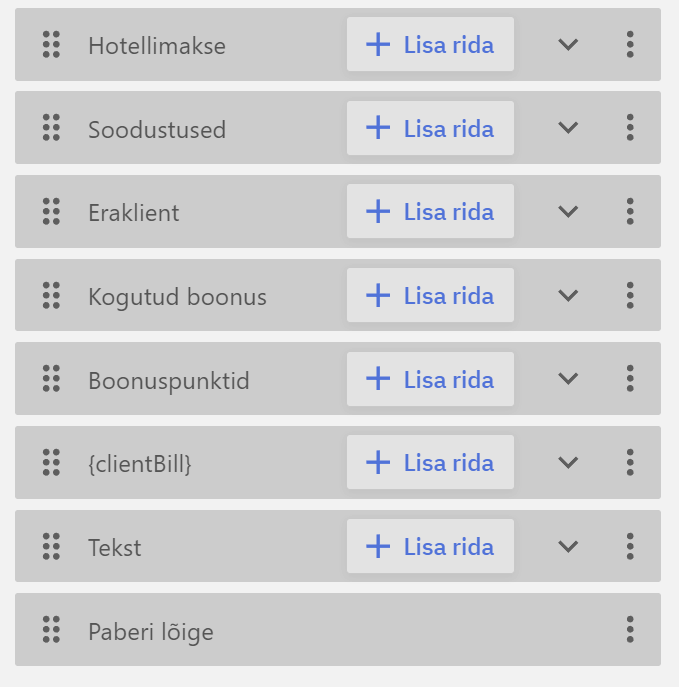Expand the Eraklient section chevron
The image size is (679, 687).
click(x=568, y=212)
